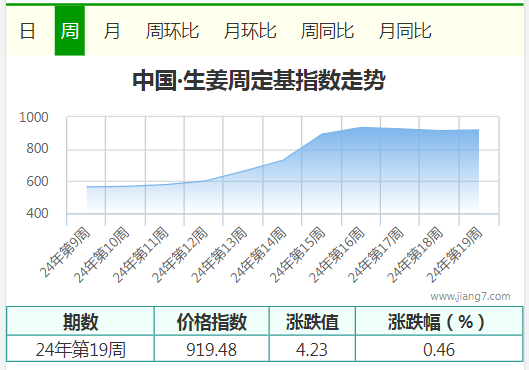Click x-axis label 24年第12周
Image resolution: width=529 pixels, height=370 pixels.
pyautogui.click(x=179, y=255)
